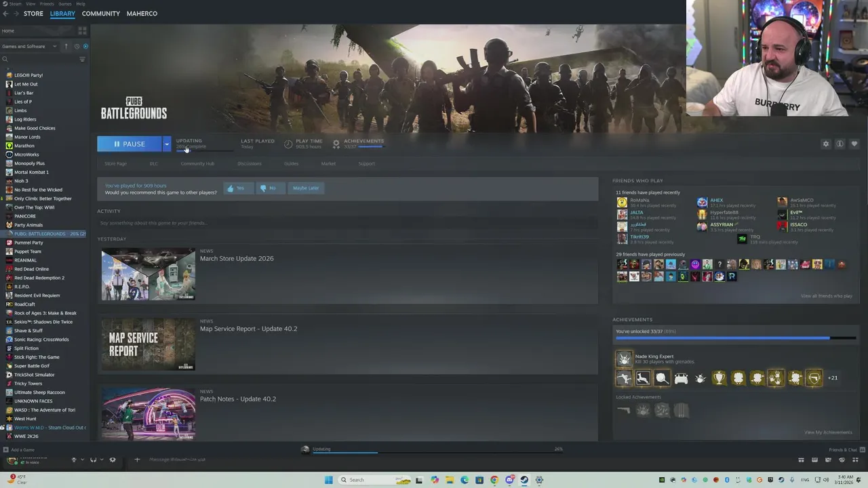Open File Explorer in the taskbar

(450, 480)
